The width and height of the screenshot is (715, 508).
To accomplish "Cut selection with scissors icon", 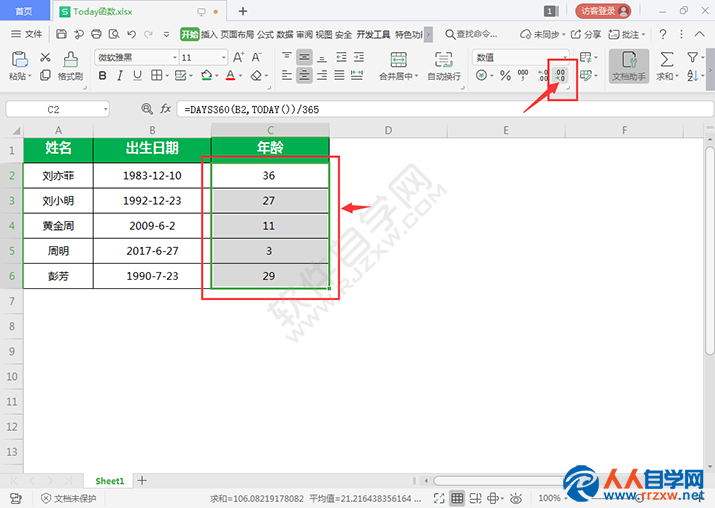I will [45, 57].
